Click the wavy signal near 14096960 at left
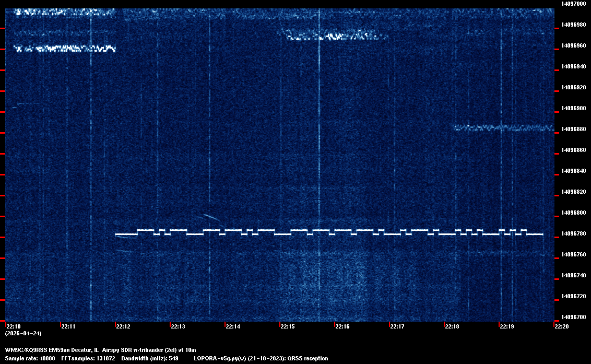Image resolution: width=591 pixels, height=364 pixels. [x=64, y=49]
